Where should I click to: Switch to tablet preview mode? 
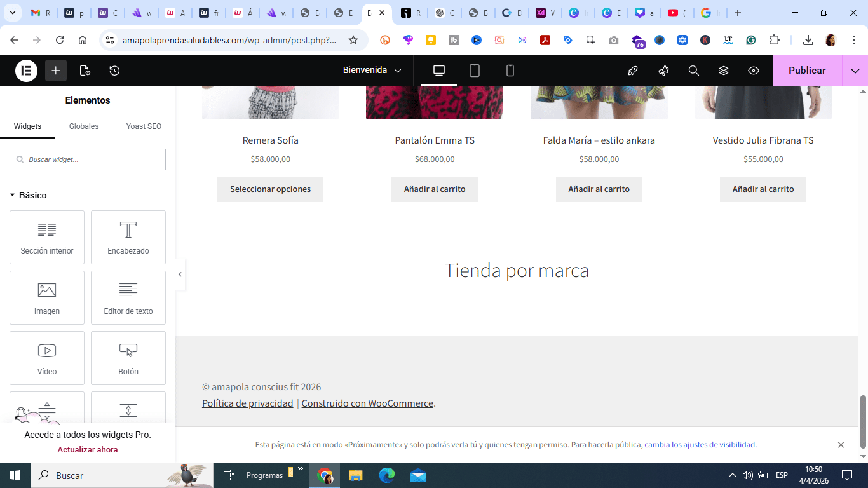475,71
